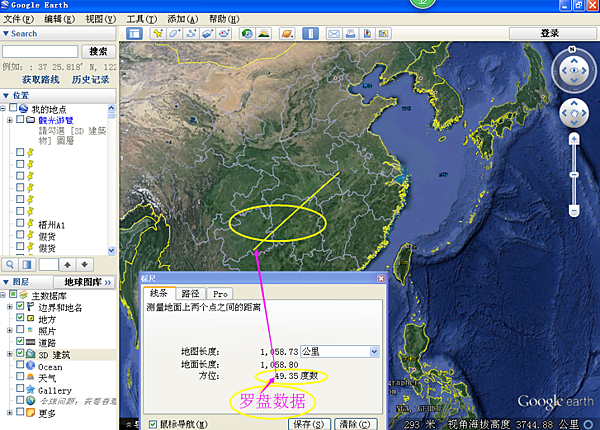This screenshot has height=430, width=600.
Task: Move item up with arrow button
Action: coord(68,265)
